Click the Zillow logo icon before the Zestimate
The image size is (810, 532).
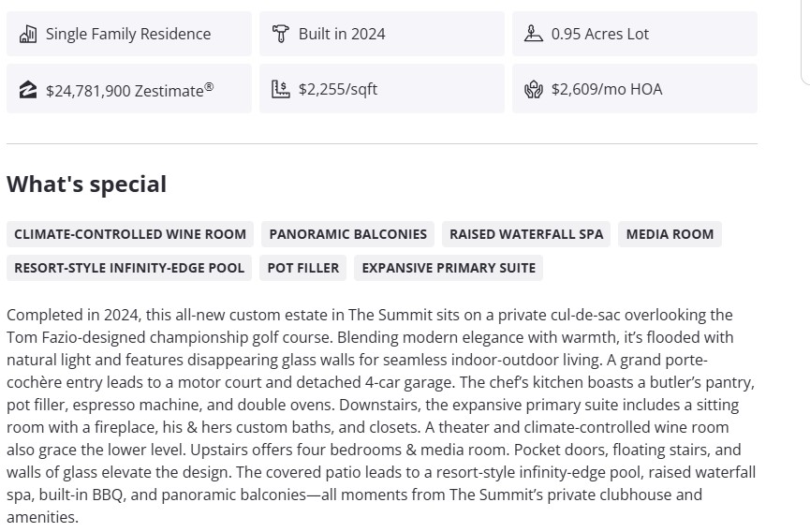28,90
